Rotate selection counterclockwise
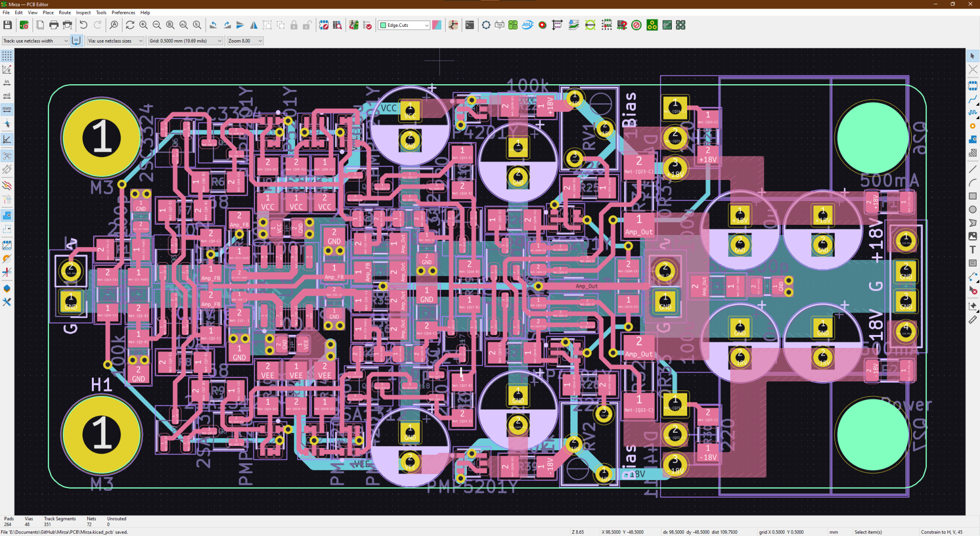 pos(213,25)
